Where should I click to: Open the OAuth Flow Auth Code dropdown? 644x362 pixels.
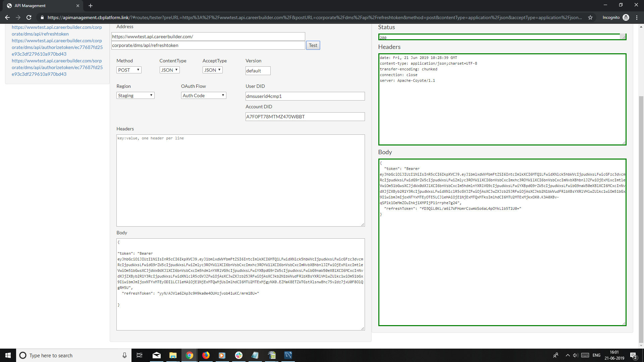(204, 96)
